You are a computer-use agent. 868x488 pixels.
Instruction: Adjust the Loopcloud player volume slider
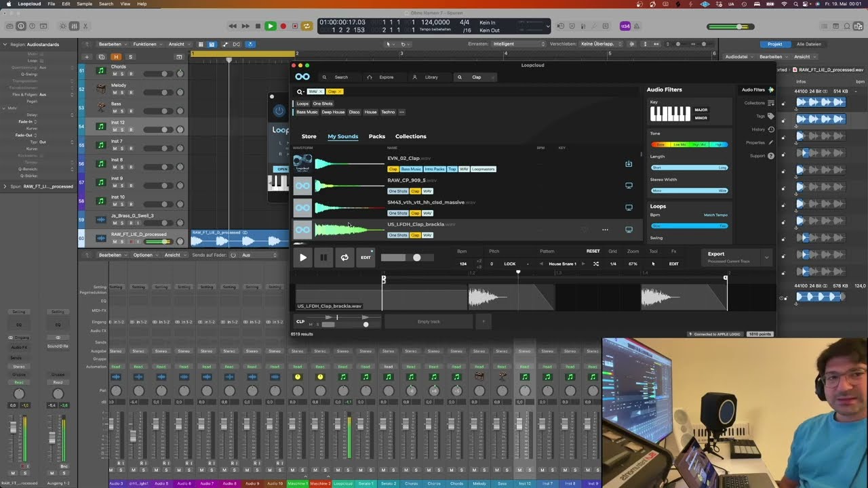[407, 258]
